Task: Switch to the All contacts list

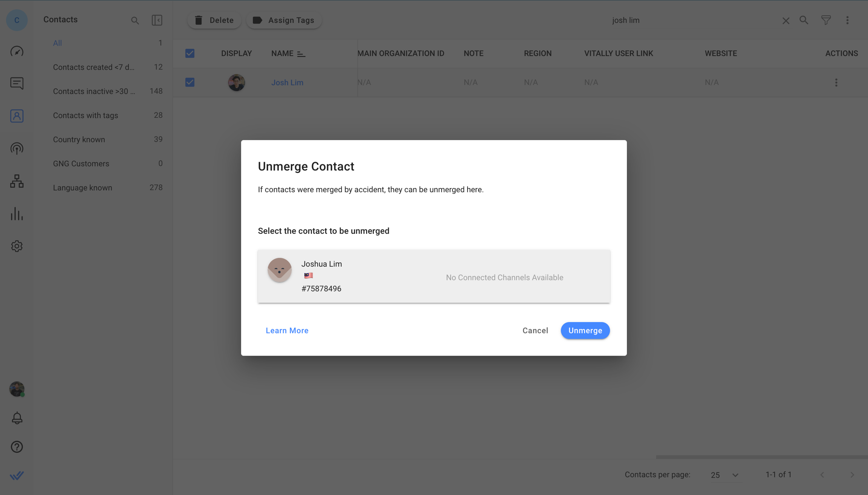Action: tap(57, 43)
